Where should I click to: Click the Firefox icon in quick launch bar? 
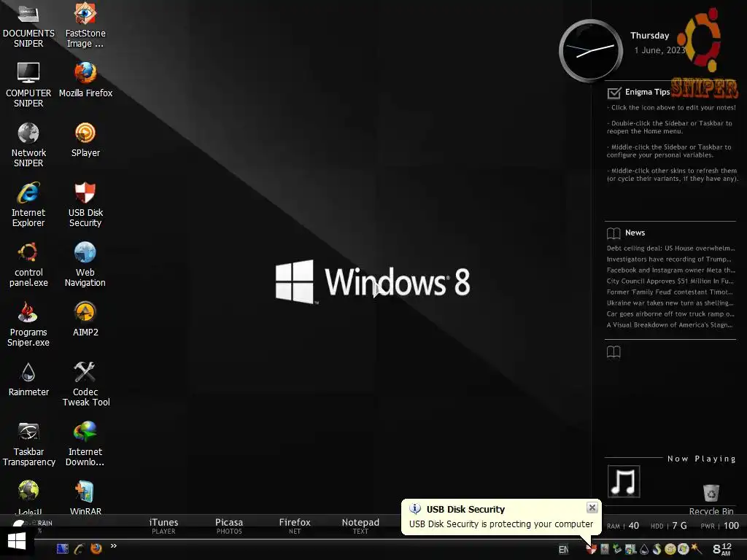[x=96, y=548]
